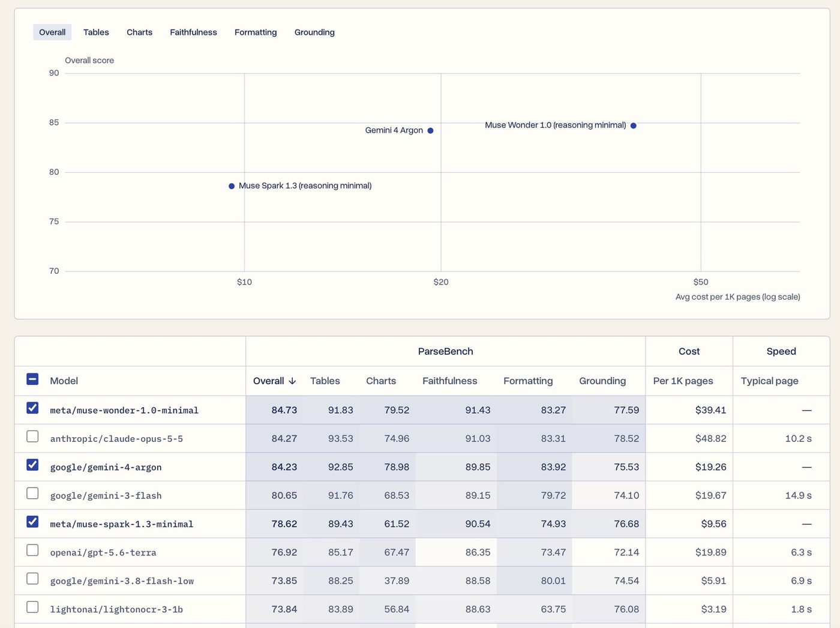Select the anthropic/claude-opus-5-5 model name
The image size is (840, 628).
coord(116,439)
